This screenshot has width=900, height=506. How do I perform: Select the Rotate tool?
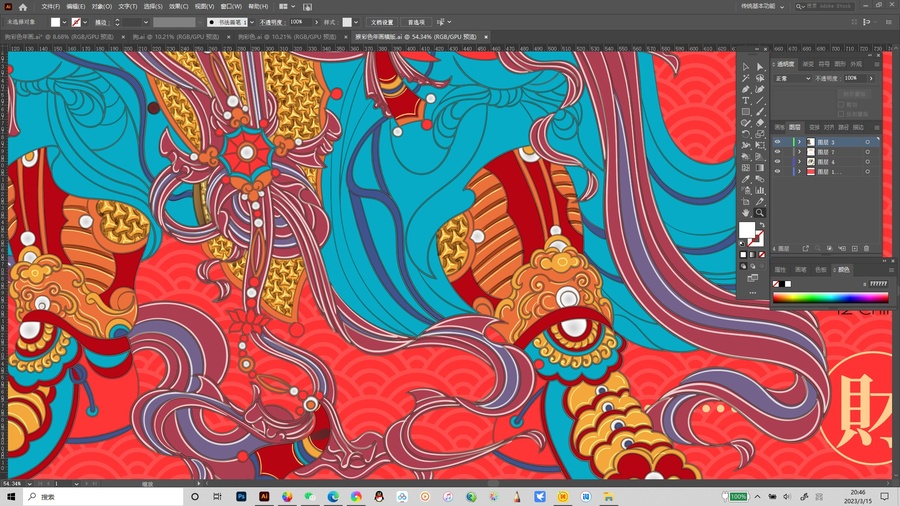pos(746,134)
